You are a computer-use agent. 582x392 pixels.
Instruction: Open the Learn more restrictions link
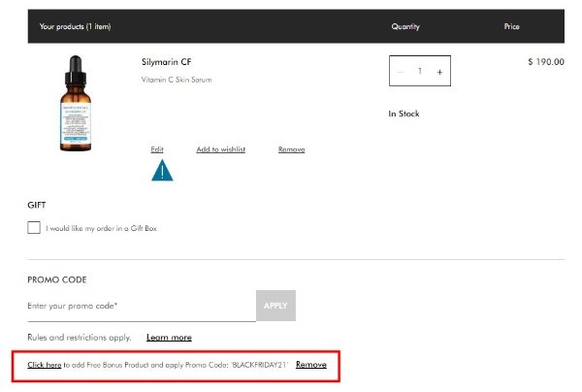(x=169, y=338)
